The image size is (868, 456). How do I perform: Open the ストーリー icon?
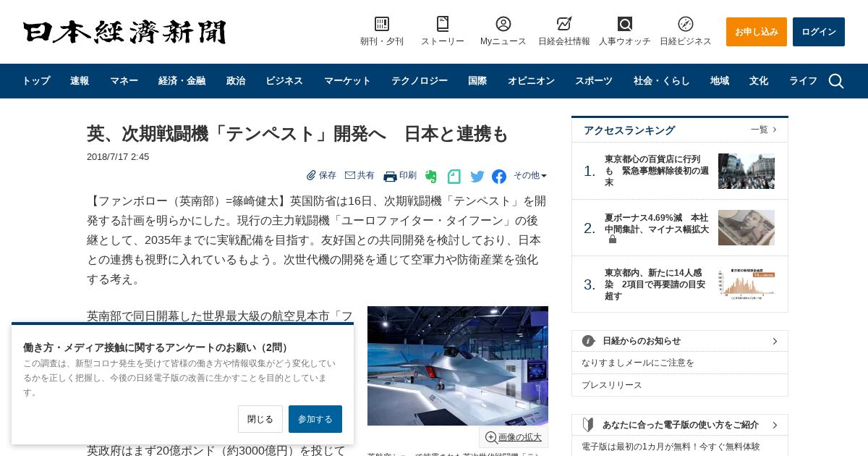pyautogui.click(x=443, y=24)
